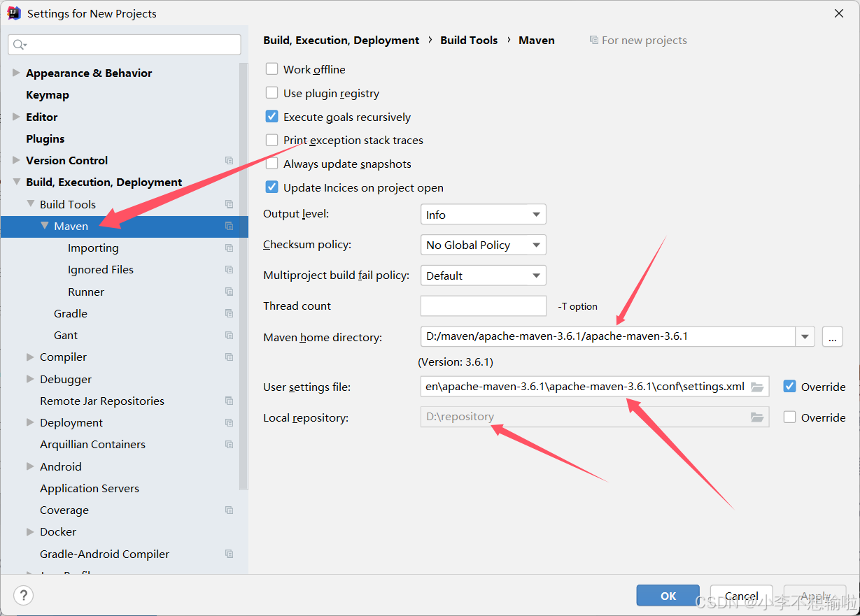Click the copy icon beside Deployment
Viewport: 860px width, 616px height.
[x=229, y=422]
